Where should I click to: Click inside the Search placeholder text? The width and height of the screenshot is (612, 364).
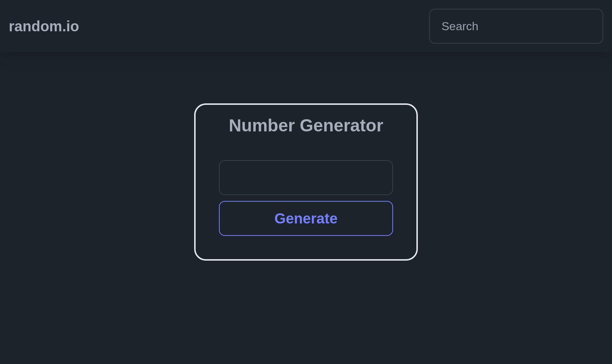tap(460, 26)
